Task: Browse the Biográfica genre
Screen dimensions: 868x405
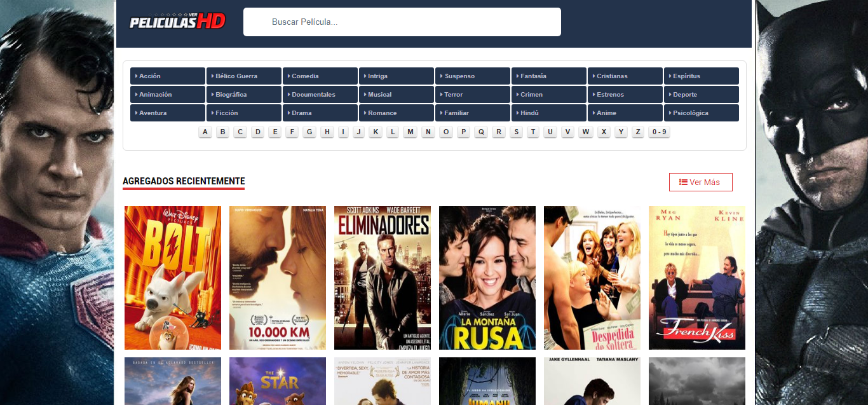Action: (x=244, y=95)
